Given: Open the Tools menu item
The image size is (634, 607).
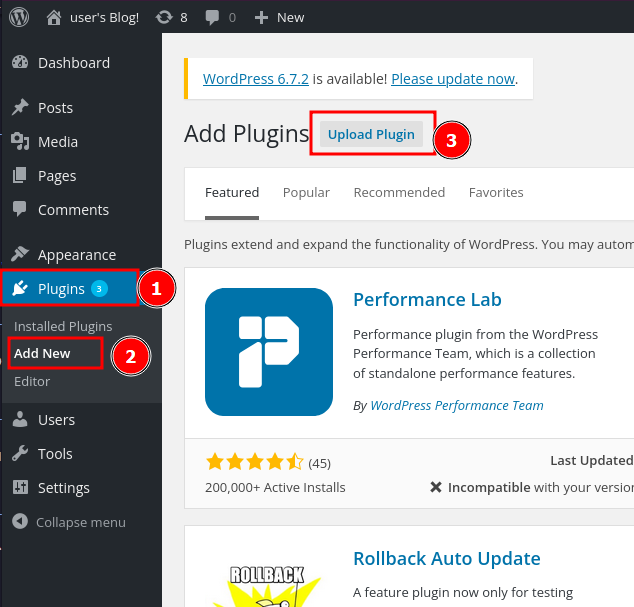Looking at the screenshot, I should coord(55,454).
